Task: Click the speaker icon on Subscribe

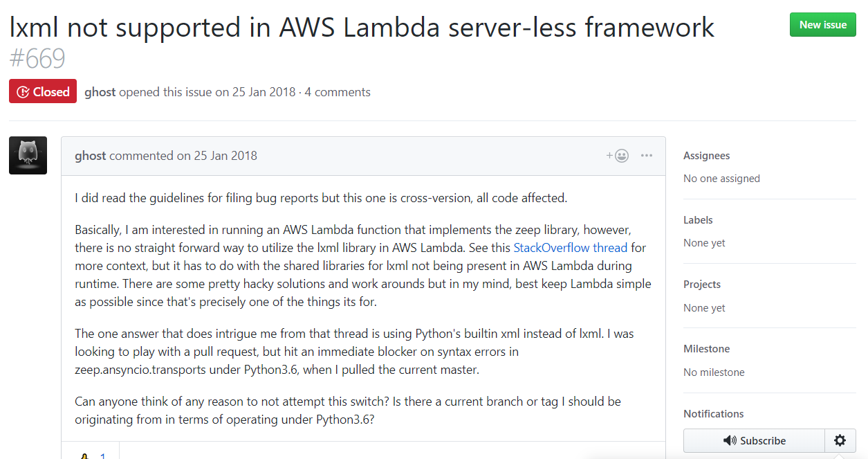Action: point(730,440)
